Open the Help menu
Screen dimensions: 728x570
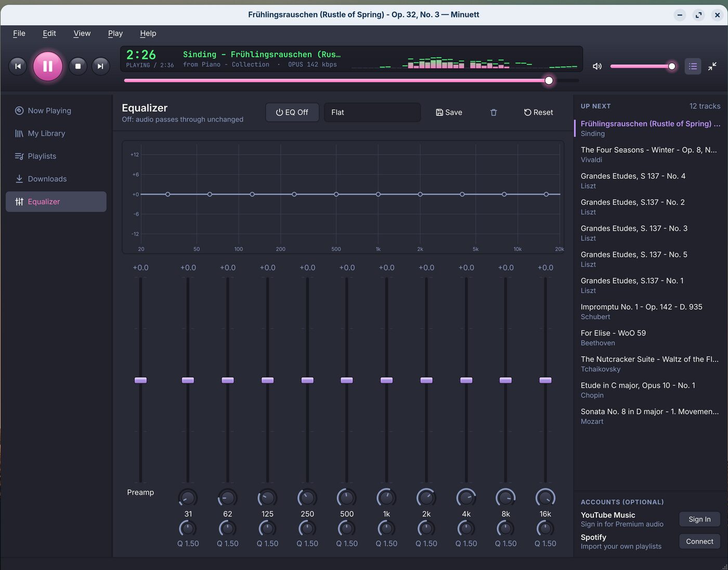pyautogui.click(x=148, y=33)
